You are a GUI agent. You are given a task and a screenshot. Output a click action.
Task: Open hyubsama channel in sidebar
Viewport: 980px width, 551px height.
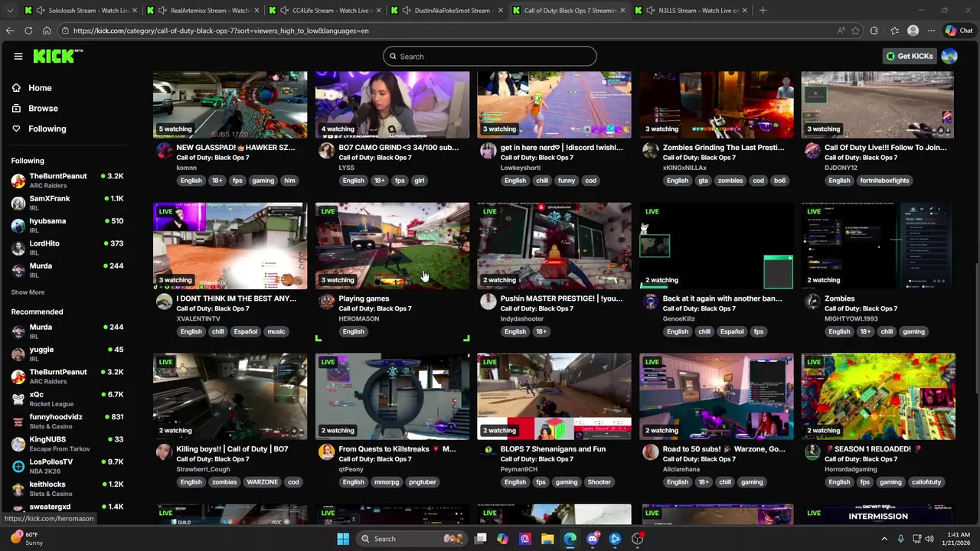(67, 225)
